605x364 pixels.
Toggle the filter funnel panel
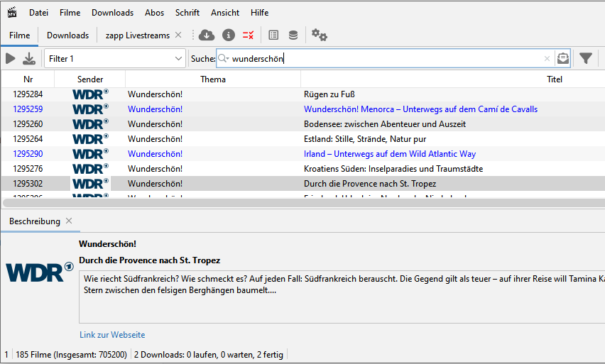tap(586, 59)
